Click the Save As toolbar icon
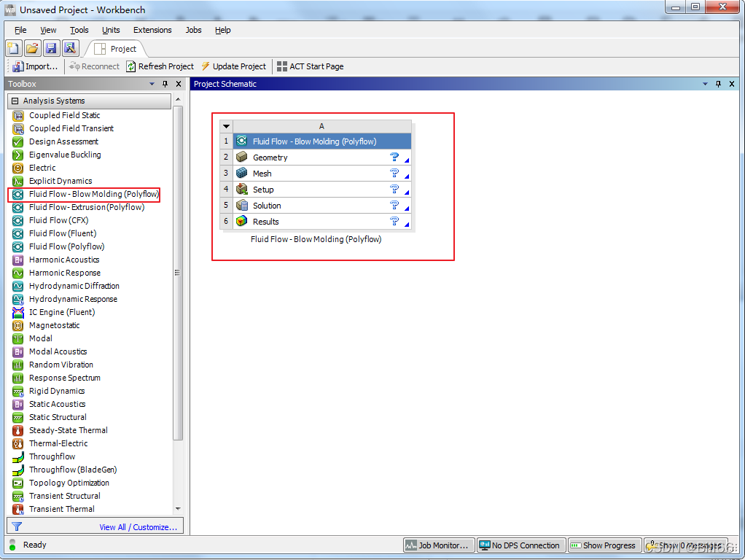 [70, 48]
